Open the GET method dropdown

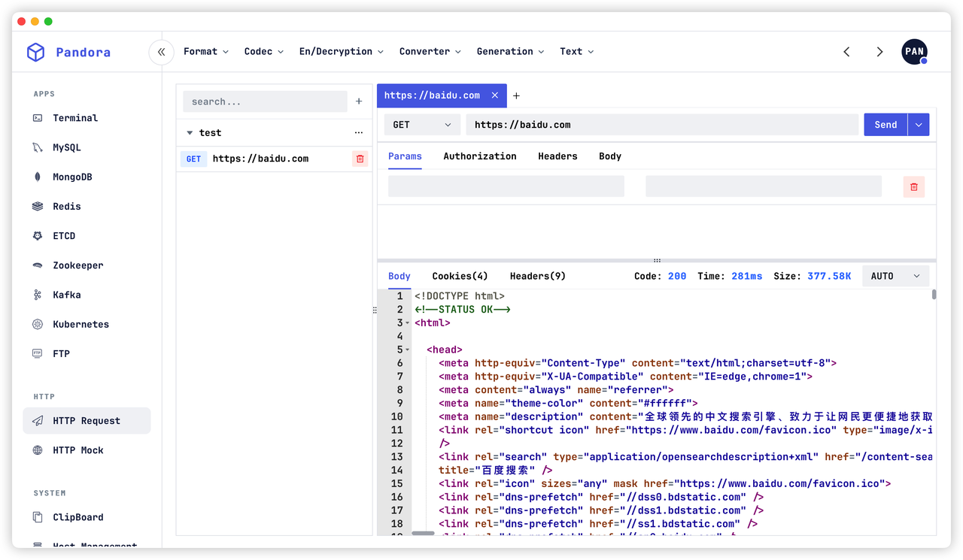(x=422, y=125)
